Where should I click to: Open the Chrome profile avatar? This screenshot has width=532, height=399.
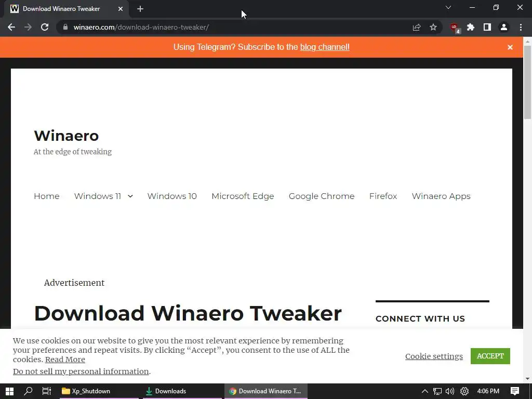504,27
